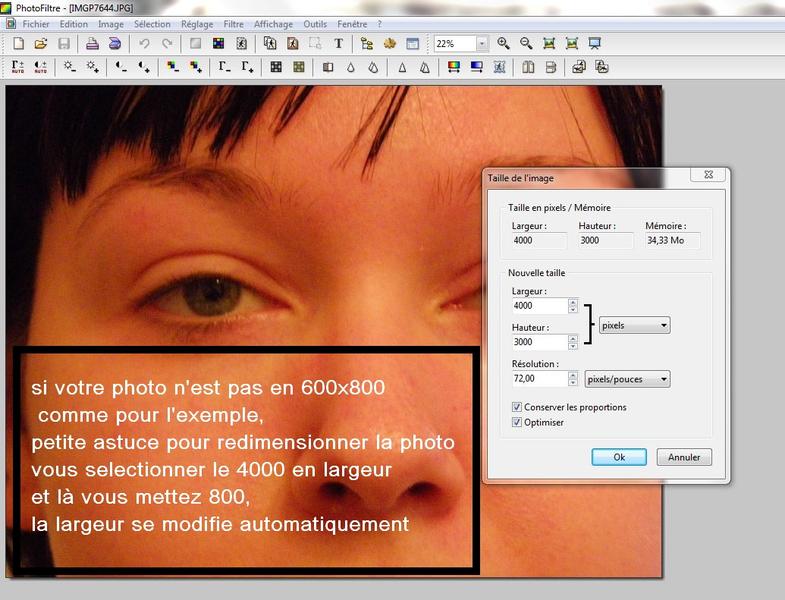Open the pixels/pouces resolution dropdown
Screen dimensions: 785x600
coord(626,379)
